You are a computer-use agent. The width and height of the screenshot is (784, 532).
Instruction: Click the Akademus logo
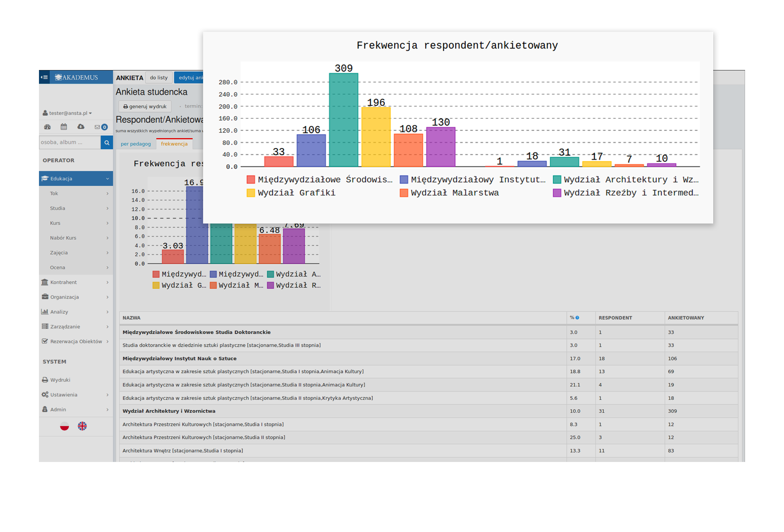point(76,78)
